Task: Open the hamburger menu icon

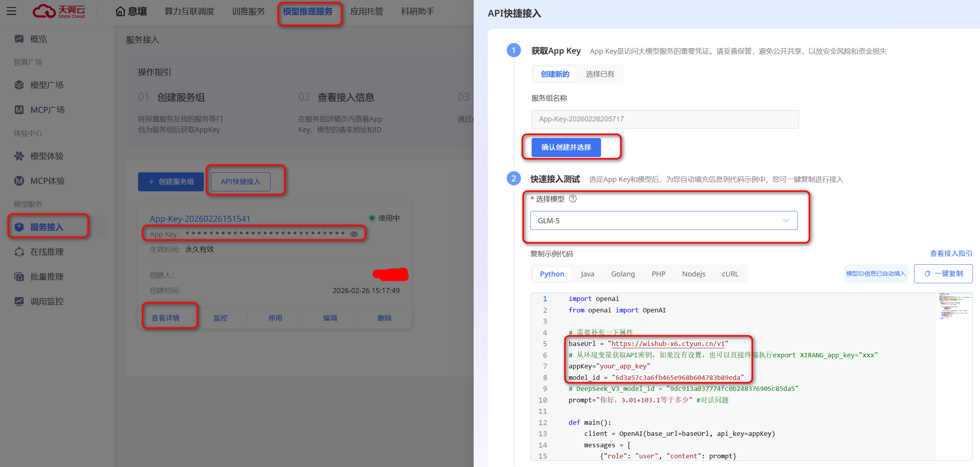Action: 11,11
